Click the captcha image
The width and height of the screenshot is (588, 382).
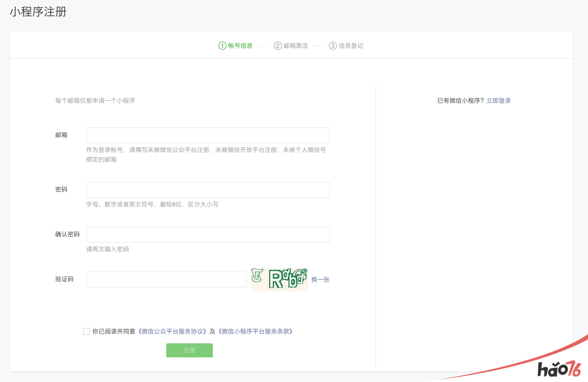pos(280,280)
